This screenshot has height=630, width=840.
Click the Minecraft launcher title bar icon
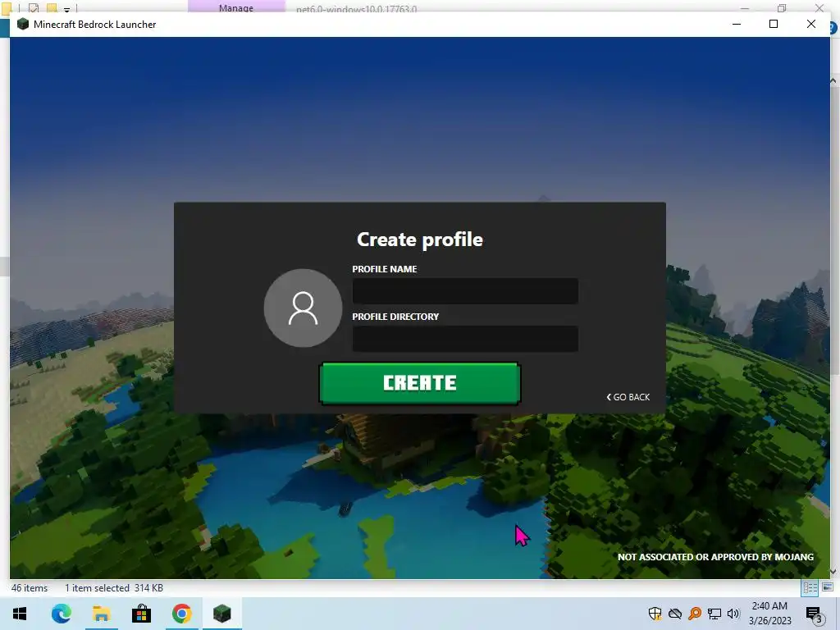22,24
